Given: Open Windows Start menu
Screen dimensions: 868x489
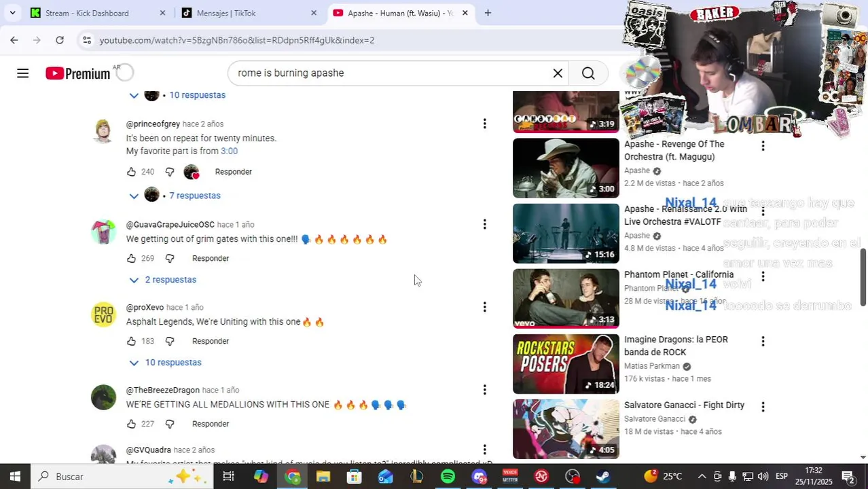Looking at the screenshot, I should [x=15, y=477].
